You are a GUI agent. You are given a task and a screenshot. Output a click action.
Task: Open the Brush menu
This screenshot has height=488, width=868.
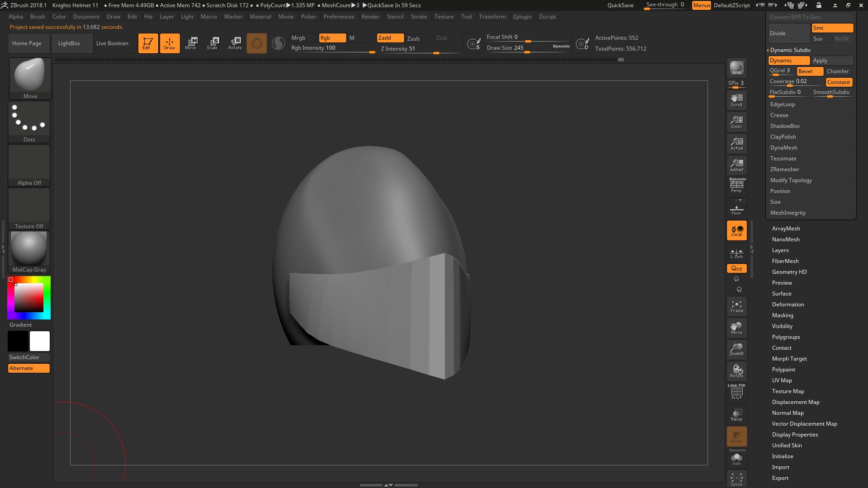point(38,17)
